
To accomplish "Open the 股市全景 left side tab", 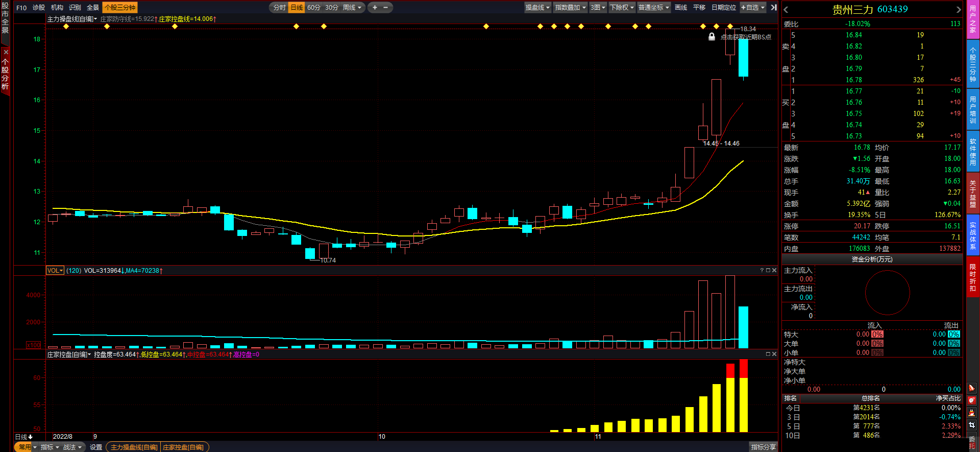I will coord(5,18).
